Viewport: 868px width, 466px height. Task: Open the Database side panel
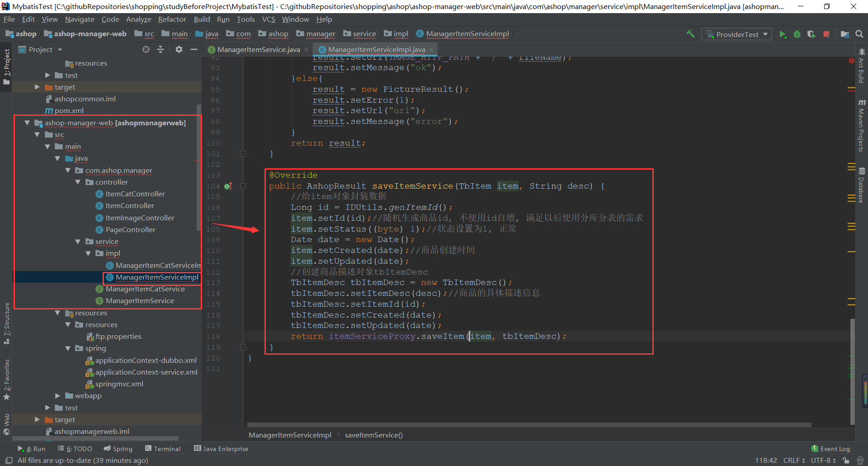point(862,185)
